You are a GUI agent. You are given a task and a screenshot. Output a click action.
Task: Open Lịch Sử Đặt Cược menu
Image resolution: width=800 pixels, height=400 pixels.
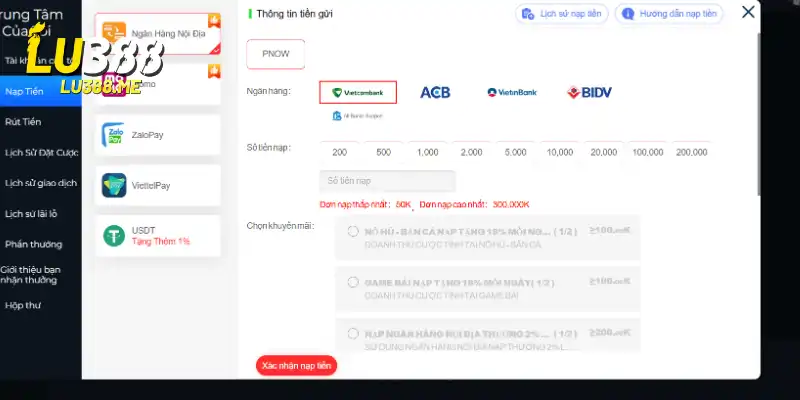41,153
